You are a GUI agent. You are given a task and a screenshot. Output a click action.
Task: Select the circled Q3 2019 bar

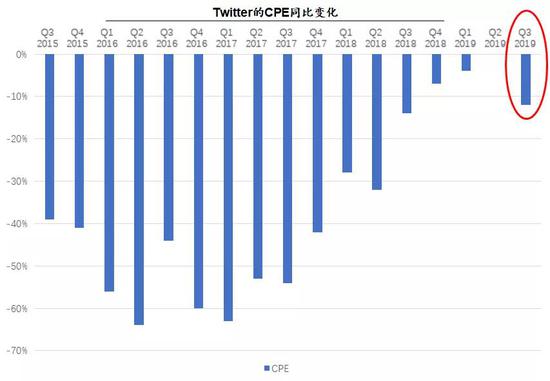(526, 79)
